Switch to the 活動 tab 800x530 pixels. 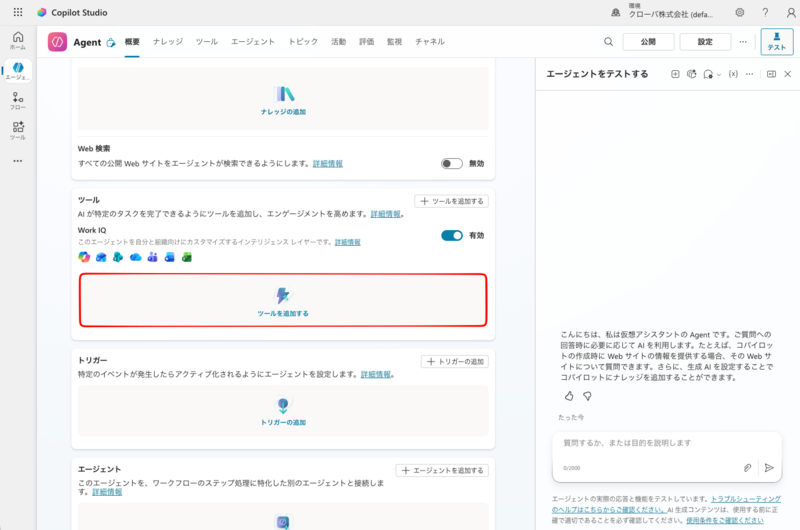(x=338, y=42)
